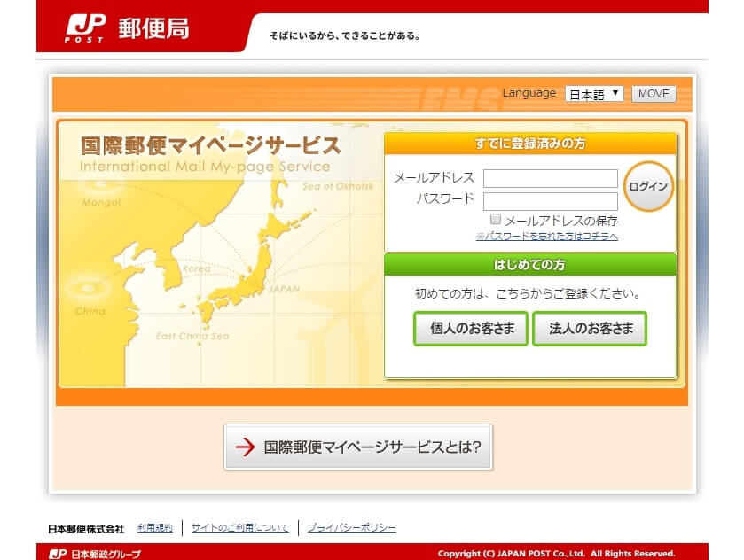Click the red arrow icon beside 国際郵便マイページサービスとは
Viewport: 744px width, 560px height.
point(245,447)
